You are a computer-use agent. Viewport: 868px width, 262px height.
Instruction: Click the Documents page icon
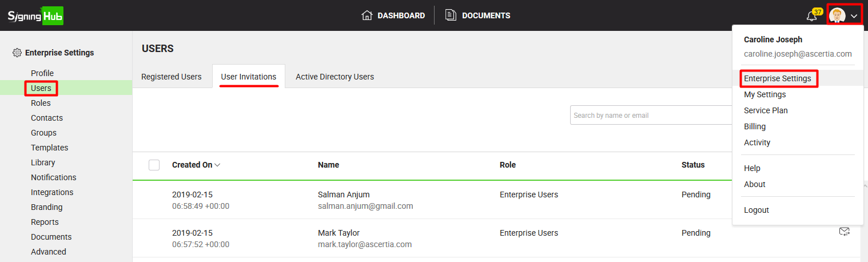451,15
